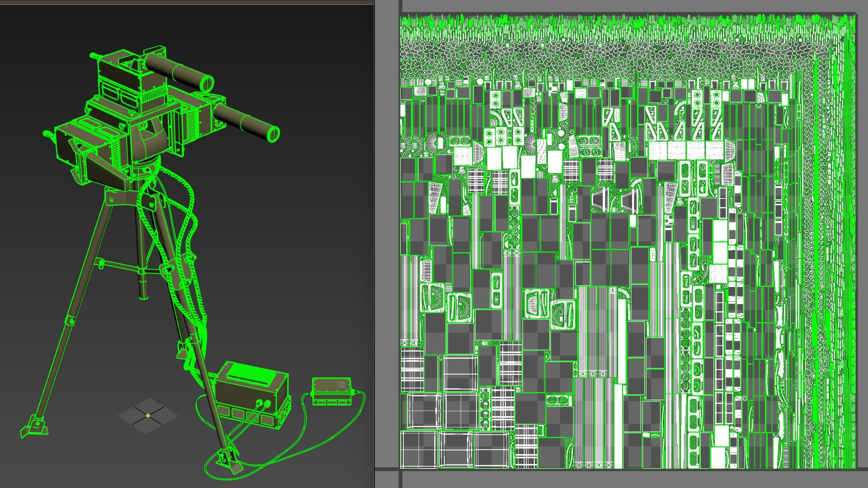Select the upper gun barrel muzzle
Image resolution: width=868 pixels, height=488 pixels.
tap(207, 83)
